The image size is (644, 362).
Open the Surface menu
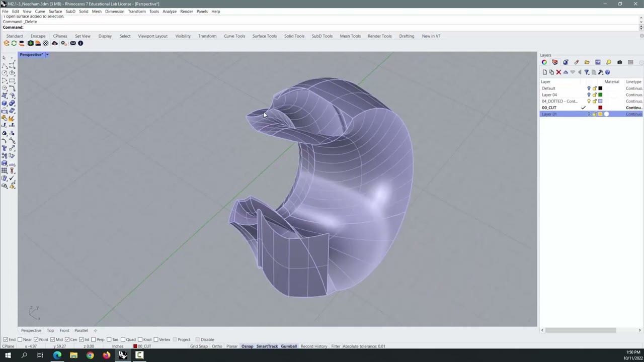(55, 11)
